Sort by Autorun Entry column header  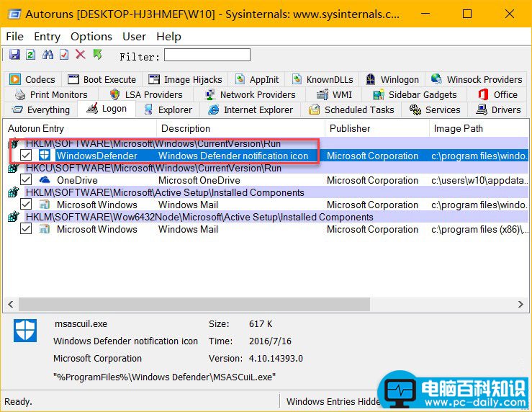pos(80,128)
